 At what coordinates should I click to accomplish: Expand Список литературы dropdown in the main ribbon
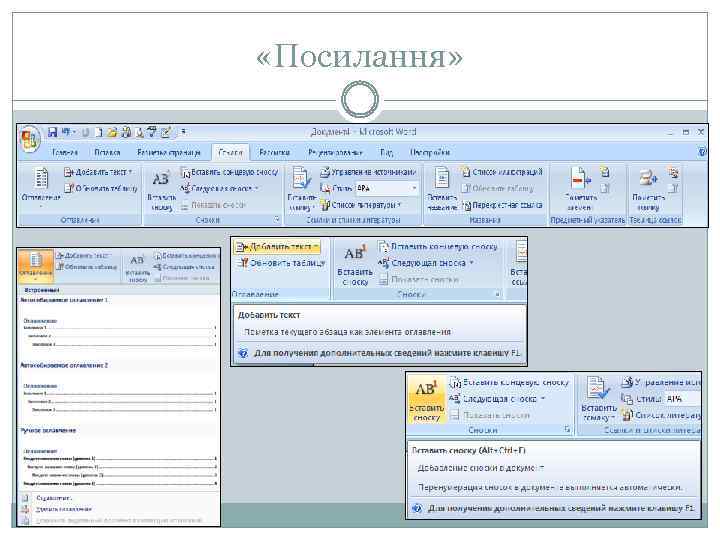(x=361, y=205)
